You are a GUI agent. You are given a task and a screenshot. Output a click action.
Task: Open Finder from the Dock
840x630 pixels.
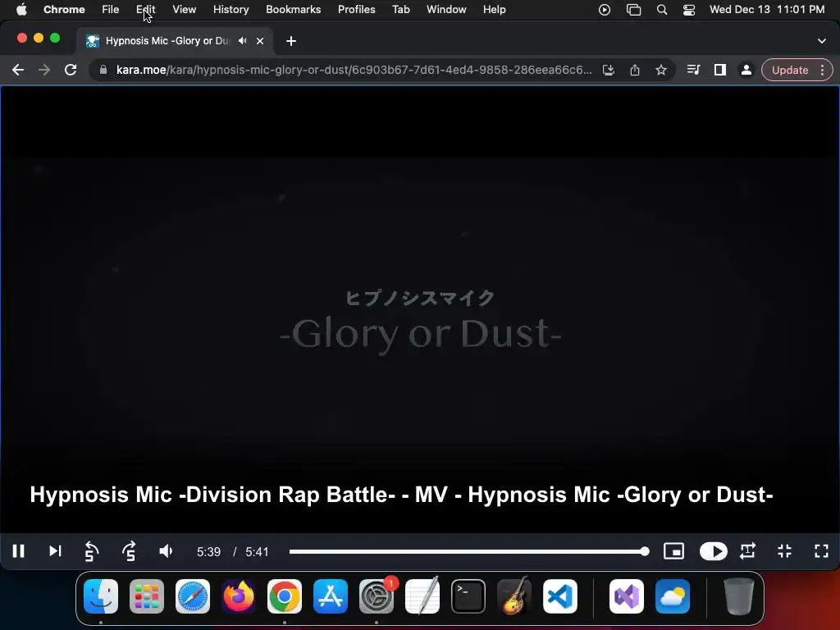tap(101, 596)
